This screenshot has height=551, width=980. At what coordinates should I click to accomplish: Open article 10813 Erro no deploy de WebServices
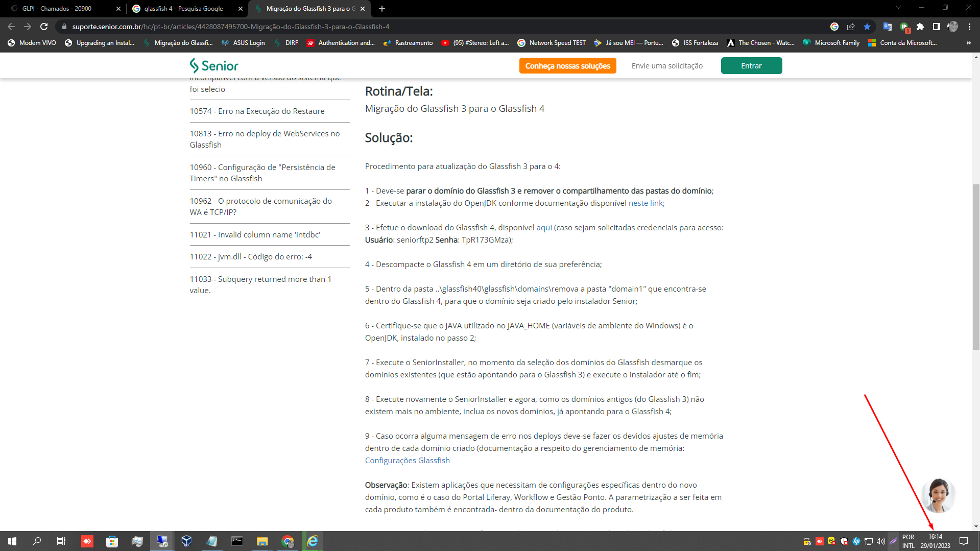265,139
